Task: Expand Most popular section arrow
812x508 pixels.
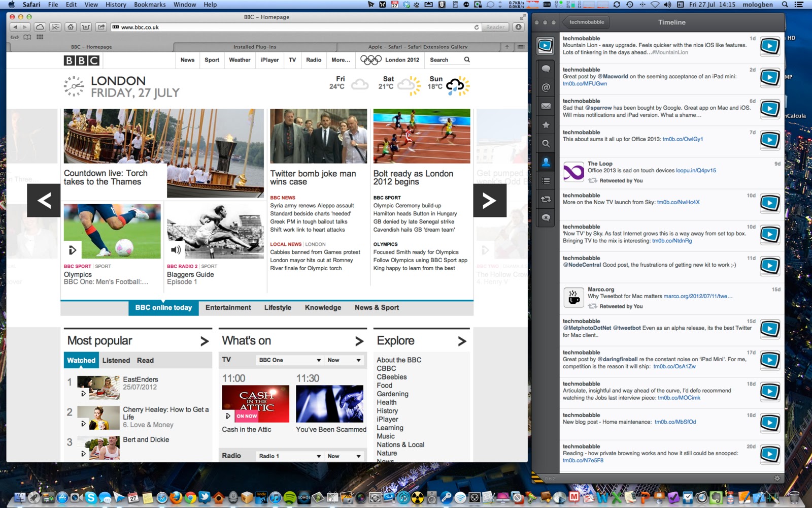Action: coord(205,341)
